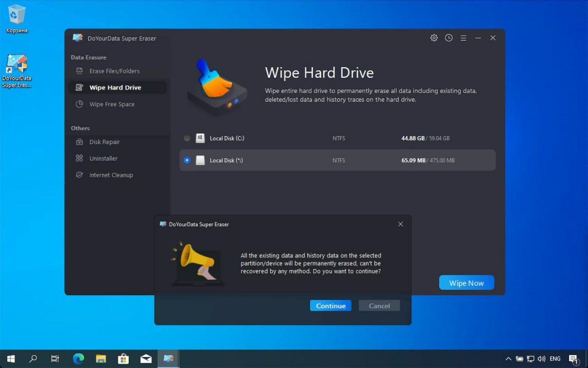This screenshot has height=368, width=588.
Task: Click the Local Disk (C:) drive icon
Action: coord(200,138)
